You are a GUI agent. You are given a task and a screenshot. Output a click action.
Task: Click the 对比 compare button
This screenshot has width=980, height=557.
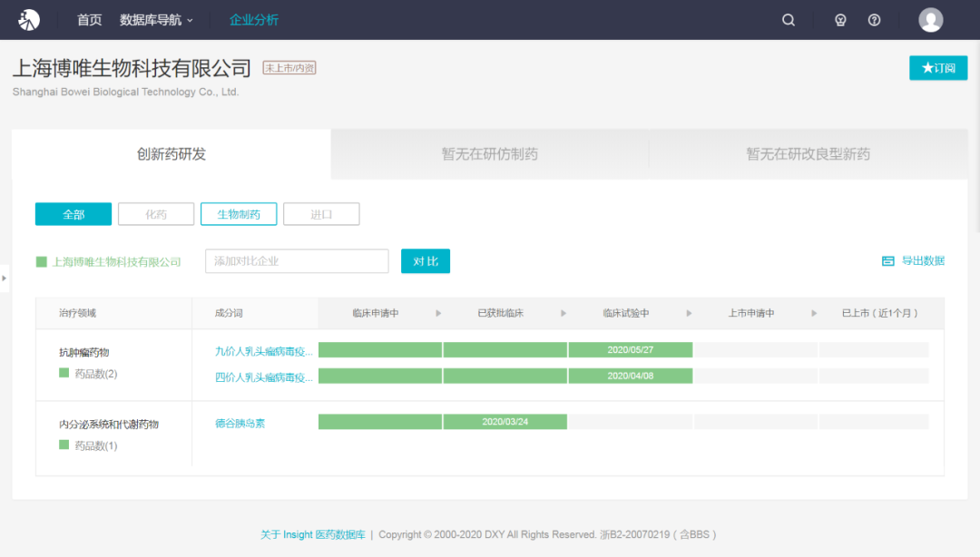point(426,261)
